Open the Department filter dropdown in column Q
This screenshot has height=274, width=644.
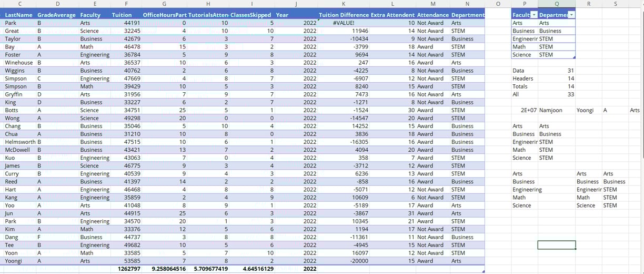click(x=571, y=15)
